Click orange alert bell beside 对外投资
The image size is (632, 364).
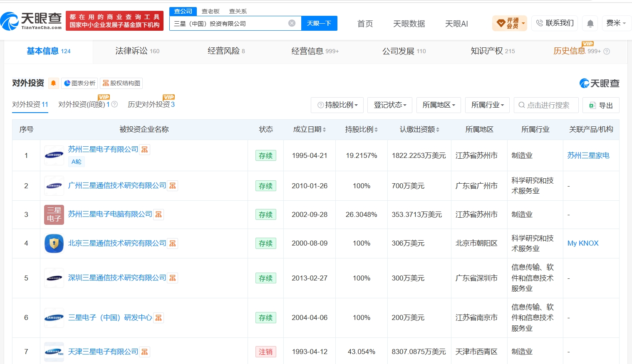pyautogui.click(x=53, y=83)
